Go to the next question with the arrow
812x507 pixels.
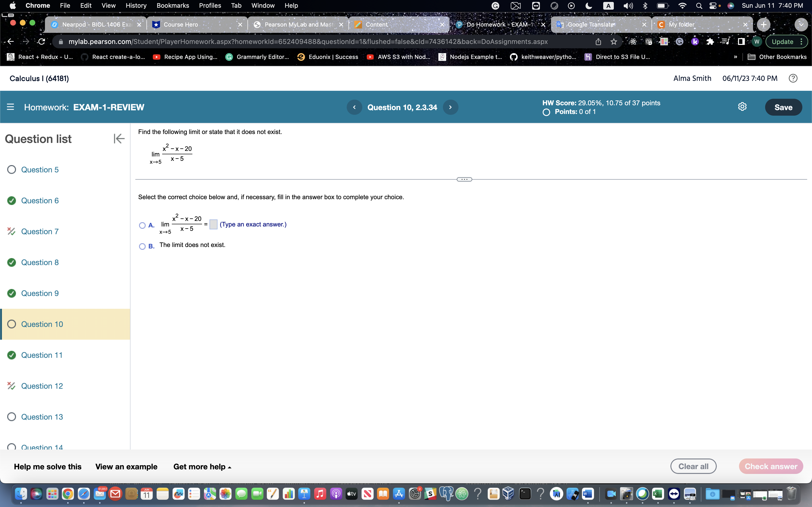coord(450,107)
